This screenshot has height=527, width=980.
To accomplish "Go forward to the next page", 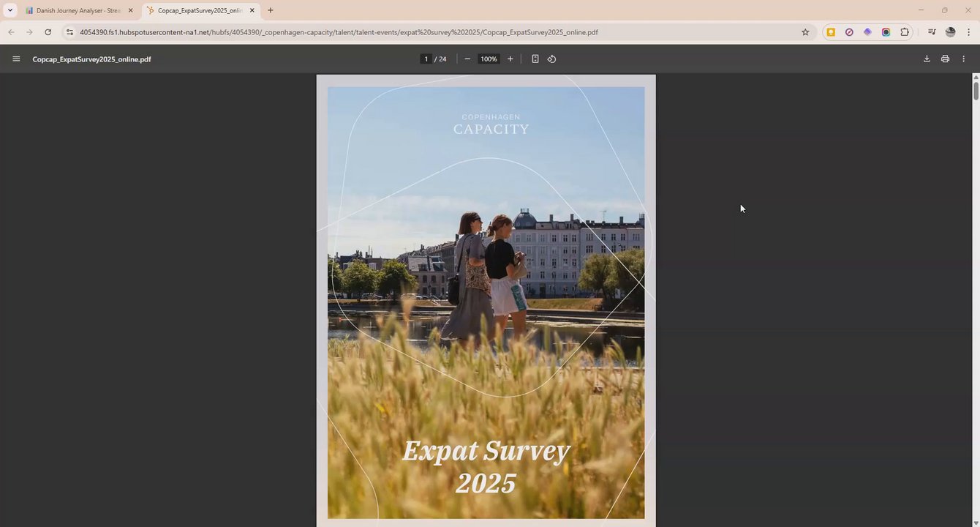I will click(29, 32).
